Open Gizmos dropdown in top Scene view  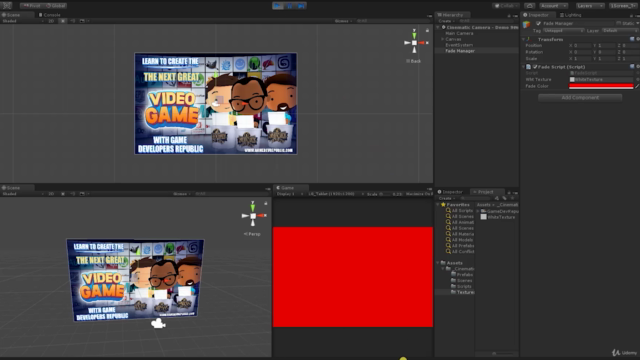(343, 21)
